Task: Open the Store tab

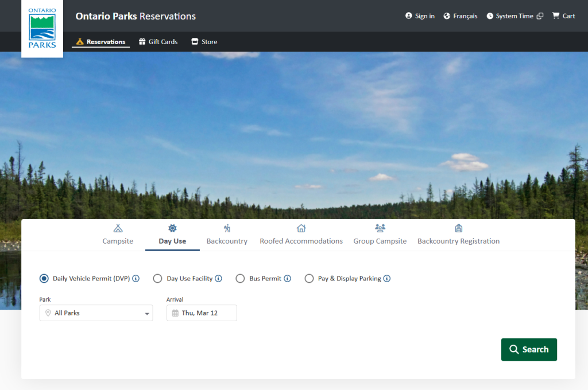Action: tap(204, 41)
